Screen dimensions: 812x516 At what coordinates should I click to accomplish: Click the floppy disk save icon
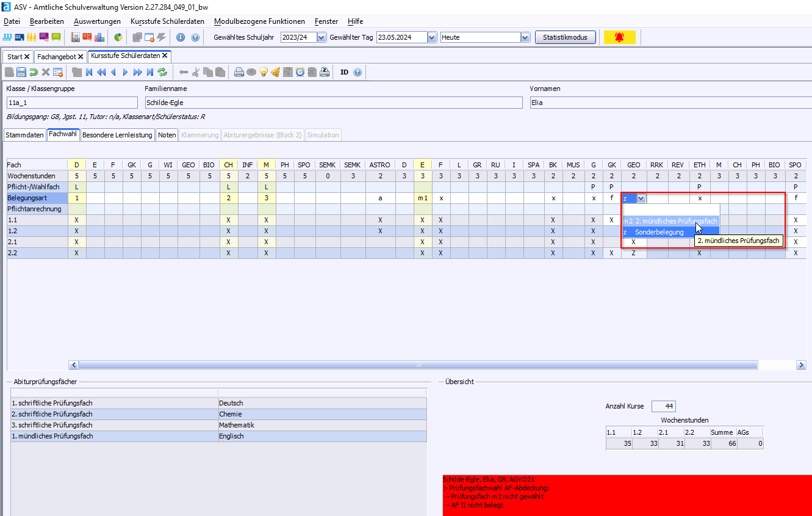(21, 72)
